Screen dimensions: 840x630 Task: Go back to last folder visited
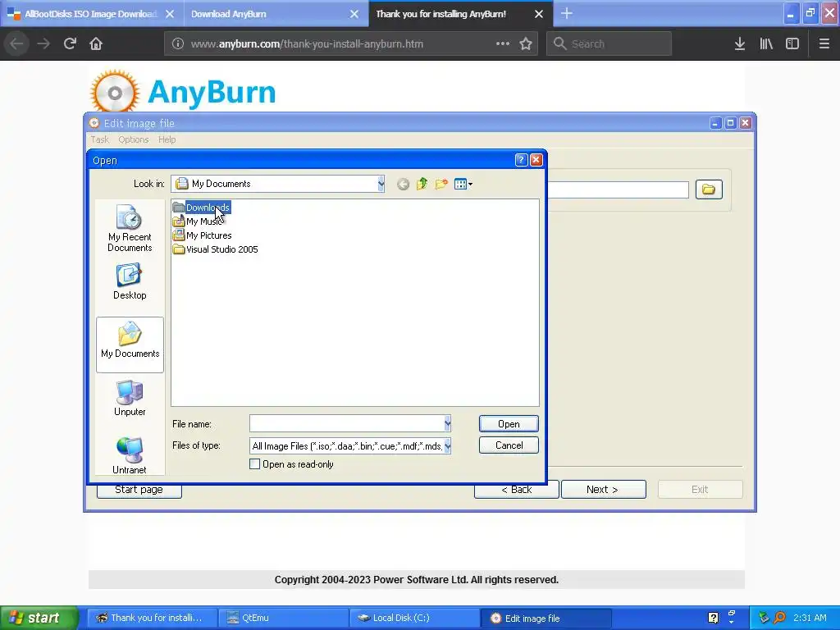coord(404,185)
